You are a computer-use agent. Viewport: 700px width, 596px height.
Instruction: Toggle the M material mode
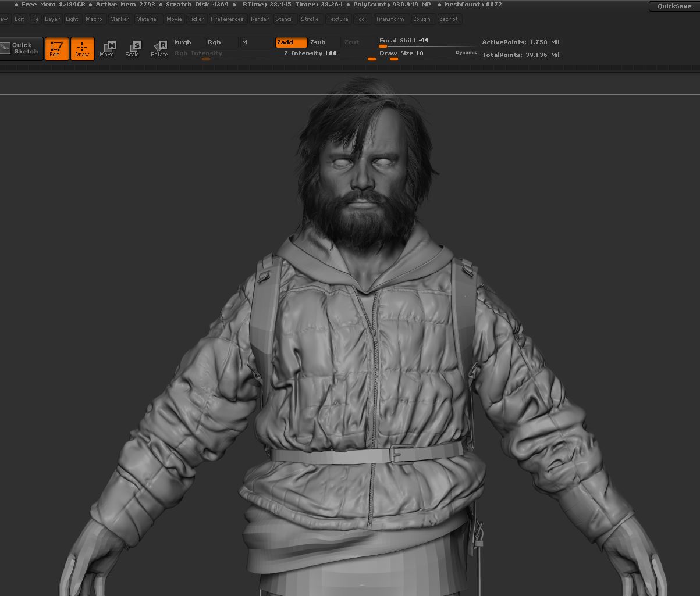(255, 42)
